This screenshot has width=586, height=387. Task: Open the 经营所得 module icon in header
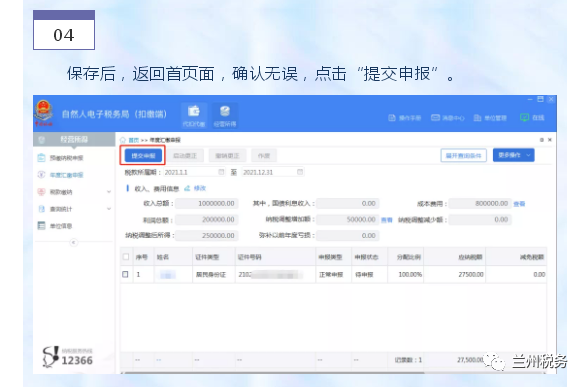pos(225,115)
